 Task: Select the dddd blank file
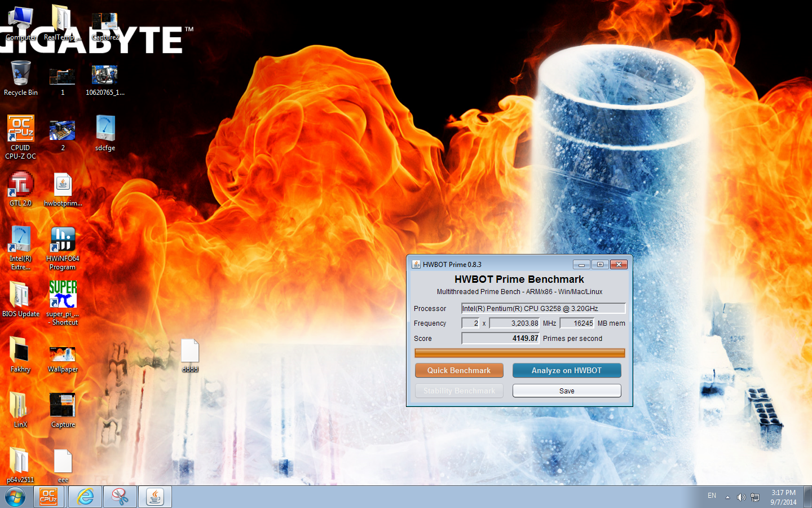tap(190, 356)
